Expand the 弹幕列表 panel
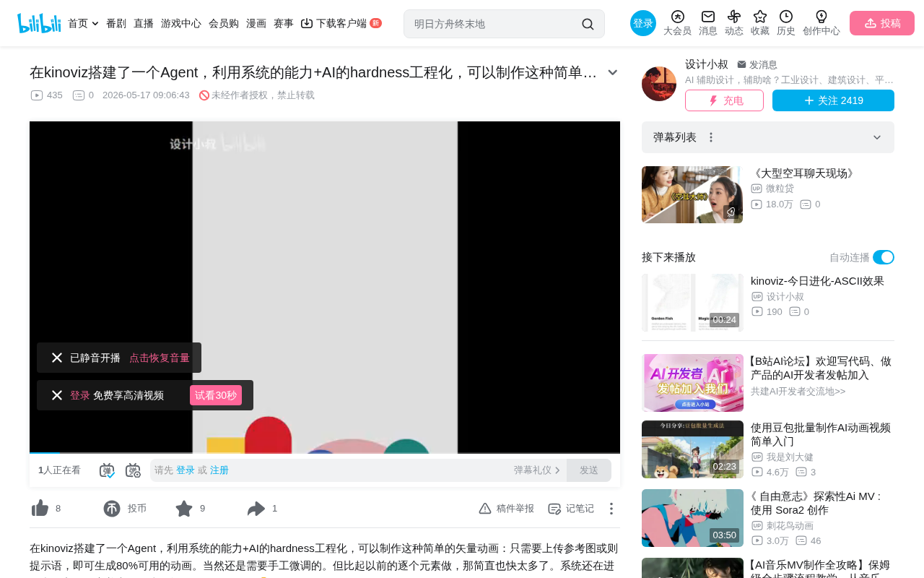 (877, 137)
